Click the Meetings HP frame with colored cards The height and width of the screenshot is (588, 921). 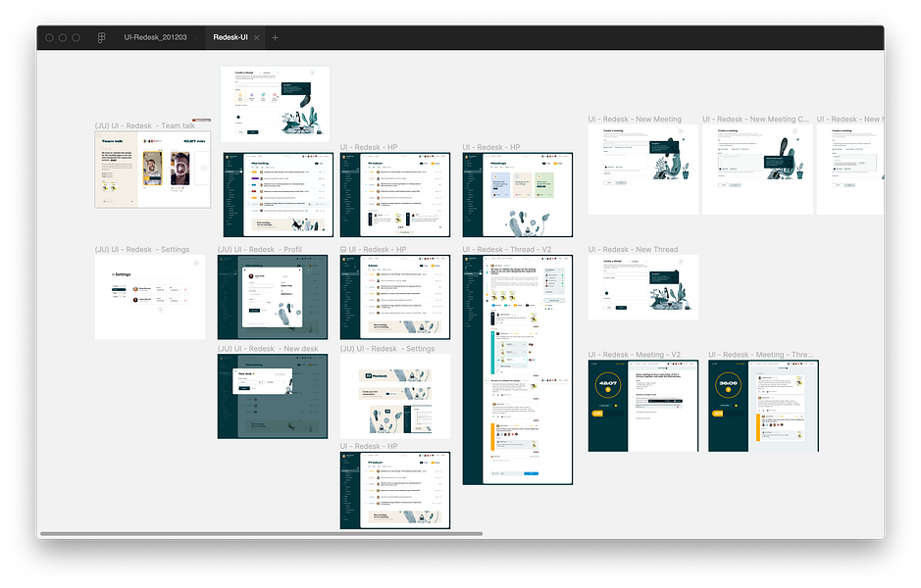518,195
